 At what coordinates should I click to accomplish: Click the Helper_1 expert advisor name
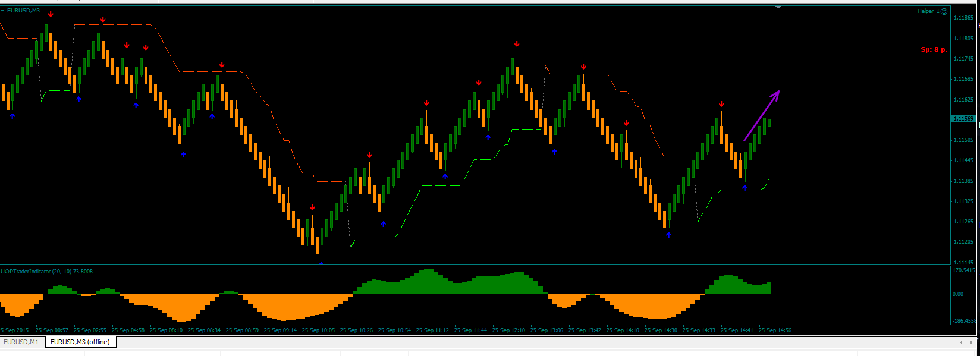pyautogui.click(x=928, y=11)
